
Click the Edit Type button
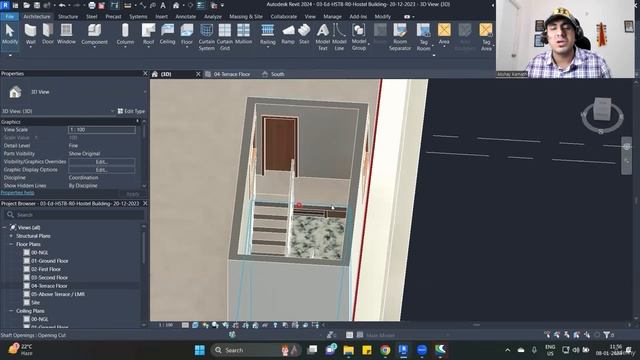click(x=131, y=111)
